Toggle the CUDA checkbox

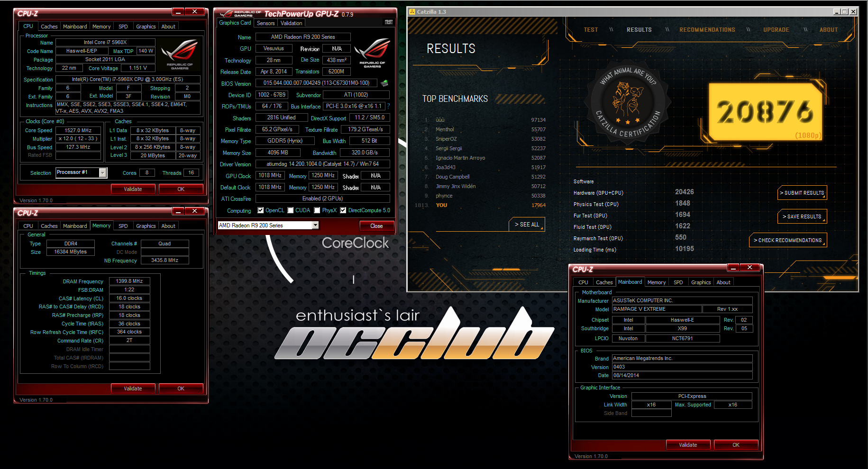[291, 210]
